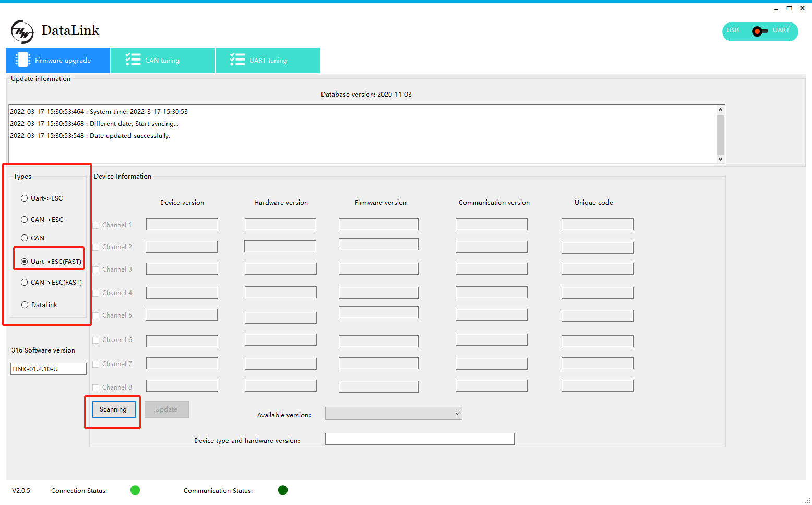The width and height of the screenshot is (812, 505).
Task: Choose the DataLink type radio button
Action: [25, 305]
